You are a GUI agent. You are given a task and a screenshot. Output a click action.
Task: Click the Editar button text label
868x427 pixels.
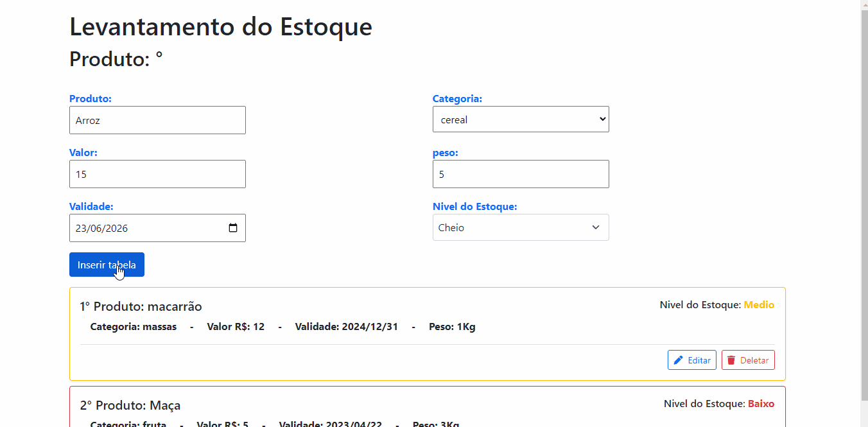pyautogui.click(x=699, y=360)
